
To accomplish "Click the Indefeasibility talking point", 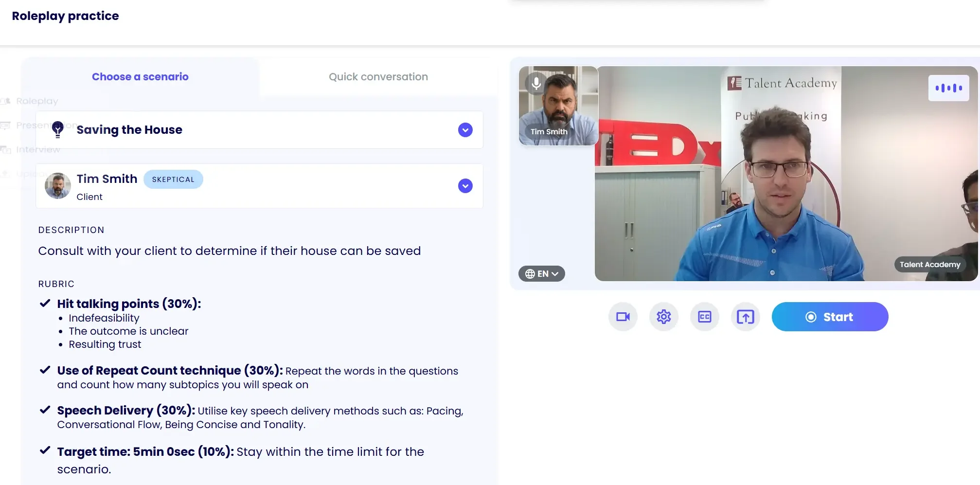I will 104,318.
